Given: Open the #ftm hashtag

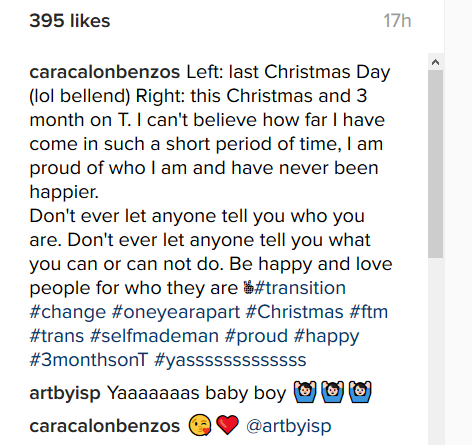Looking at the screenshot, I should 369,312.
